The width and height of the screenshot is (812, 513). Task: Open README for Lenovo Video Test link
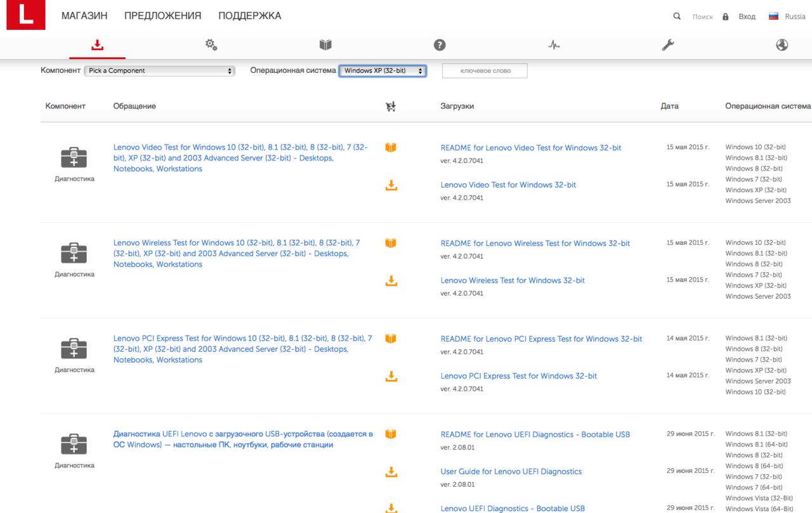(531, 148)
